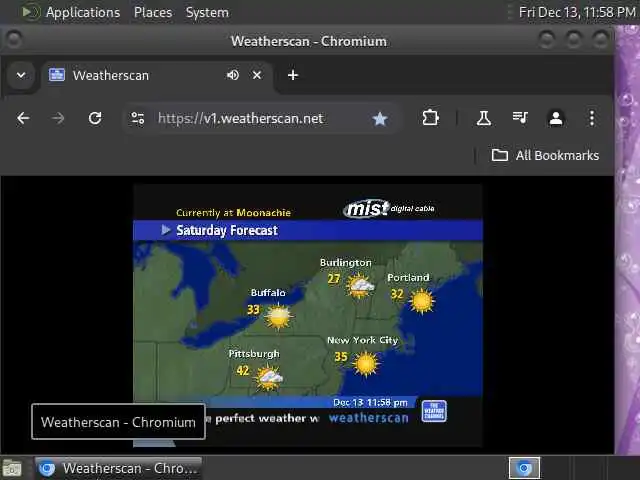This screenshot has width=640, height=480.
Task: Click the New York City sun icon
Action: 366,364
